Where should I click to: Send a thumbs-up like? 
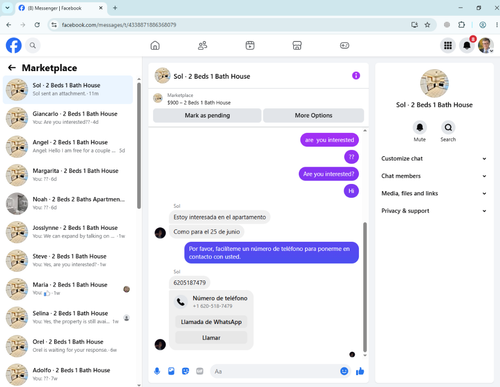(x=360, y=371)
